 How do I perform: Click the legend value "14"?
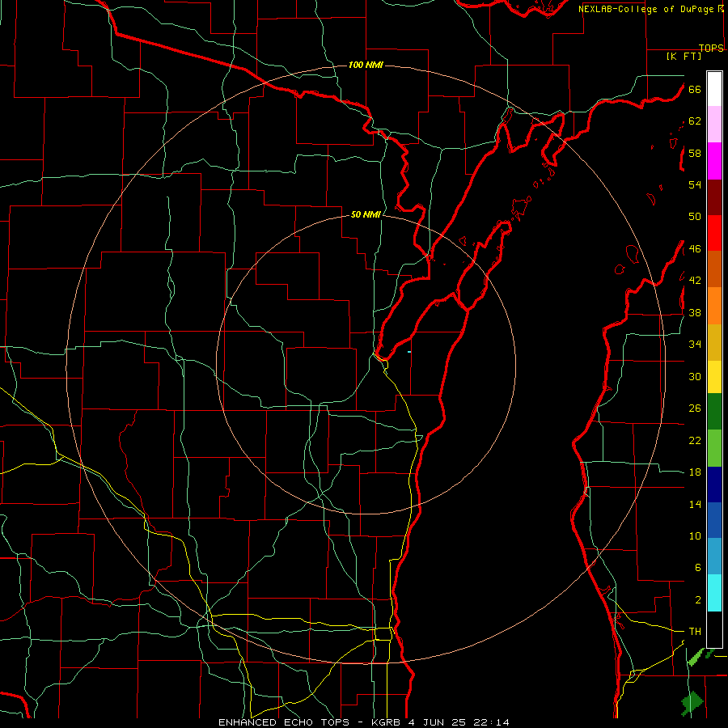point(695,504)
